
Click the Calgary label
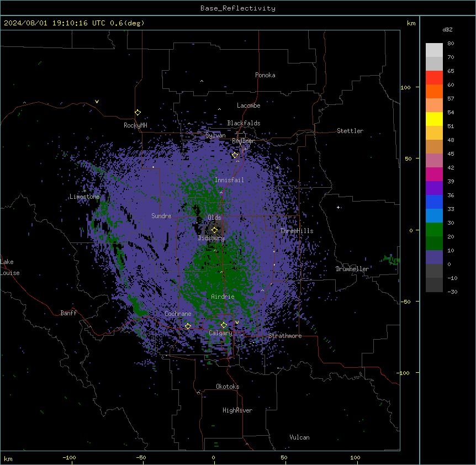(x=220, y=333)
